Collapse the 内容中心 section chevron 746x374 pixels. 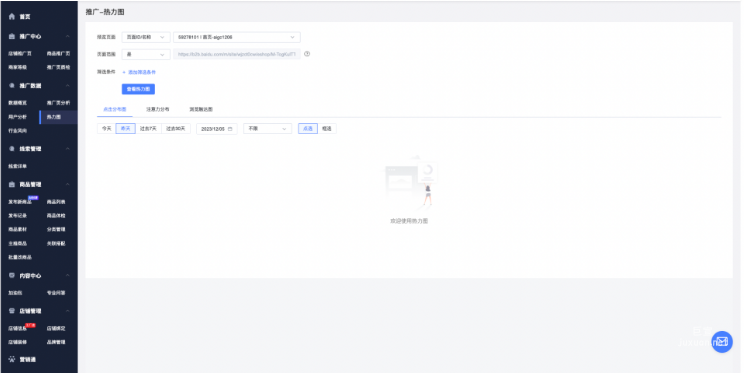tap(68, 276)
